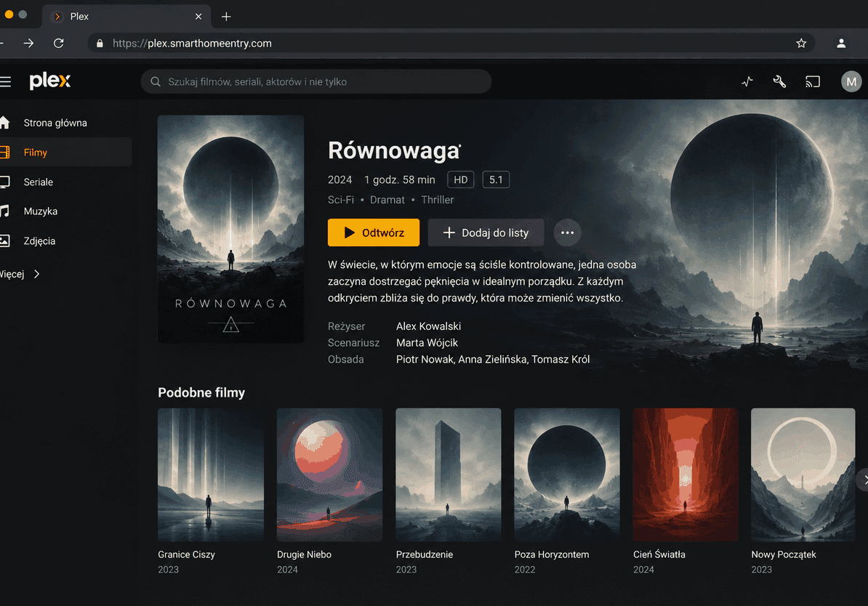Click the HD quality badge

461,180
